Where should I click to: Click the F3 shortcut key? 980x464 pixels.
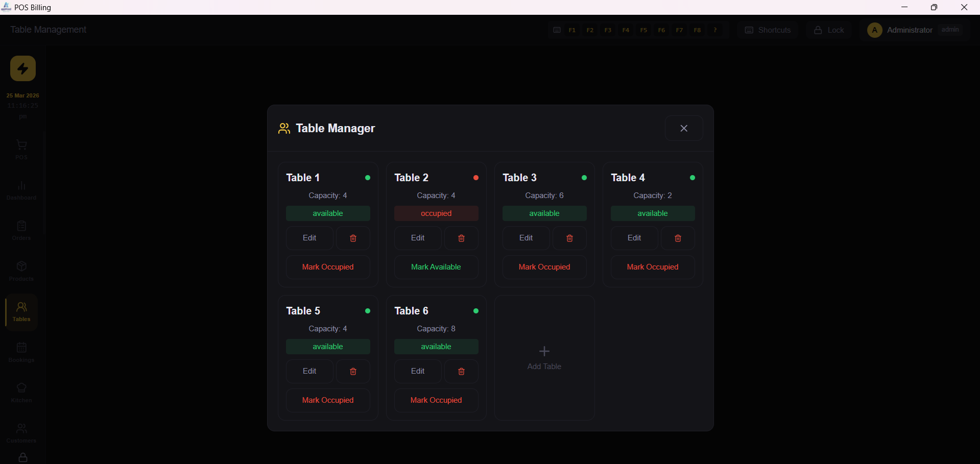click(x=608, y=30)
